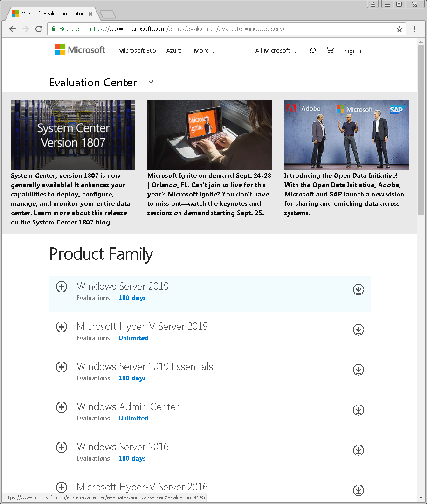Click the scrollbar down arrow
The width and height of the screenshot is (427, 504).
click(x=421, y=498)
